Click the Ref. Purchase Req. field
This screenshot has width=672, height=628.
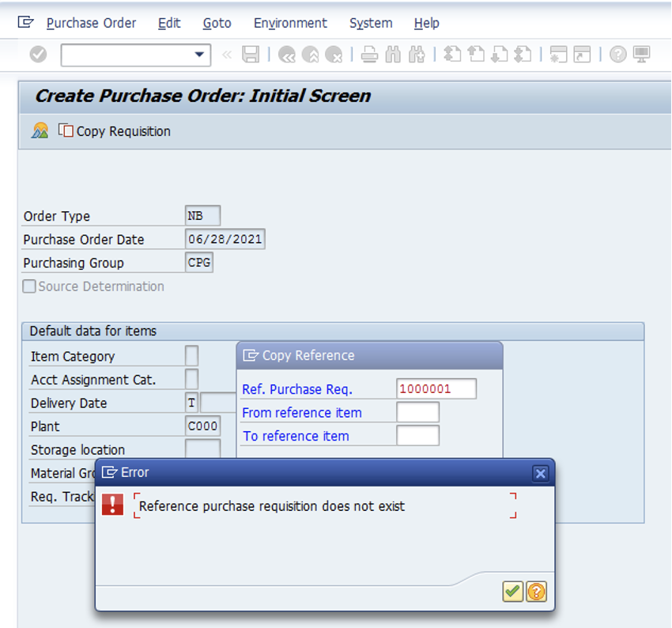(436, 389)
